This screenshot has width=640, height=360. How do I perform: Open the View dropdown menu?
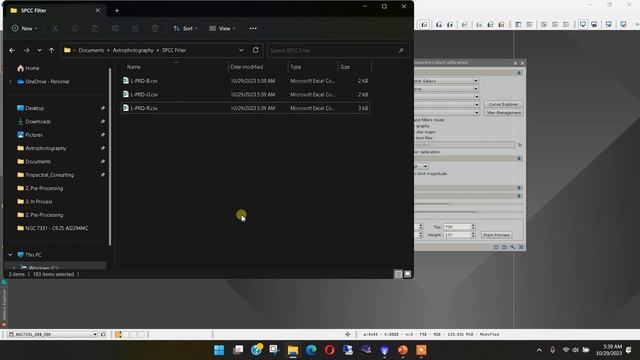click(222, 29)
